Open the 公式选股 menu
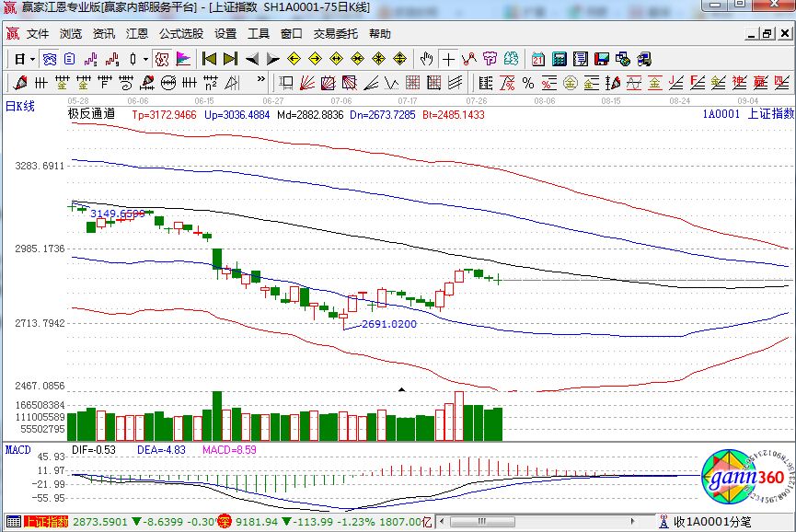Viewport: 796px width, 532px height. (180, 33)
